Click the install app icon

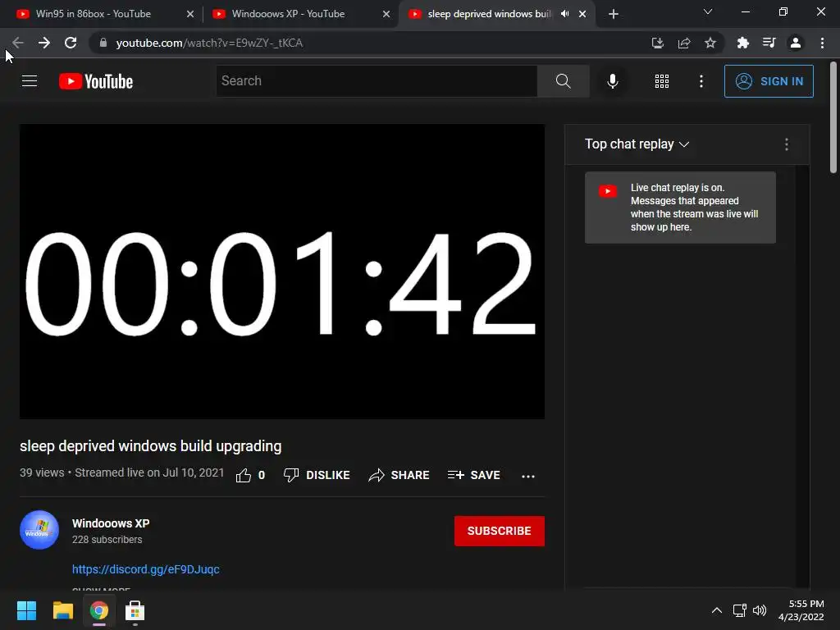coord(658,43)
